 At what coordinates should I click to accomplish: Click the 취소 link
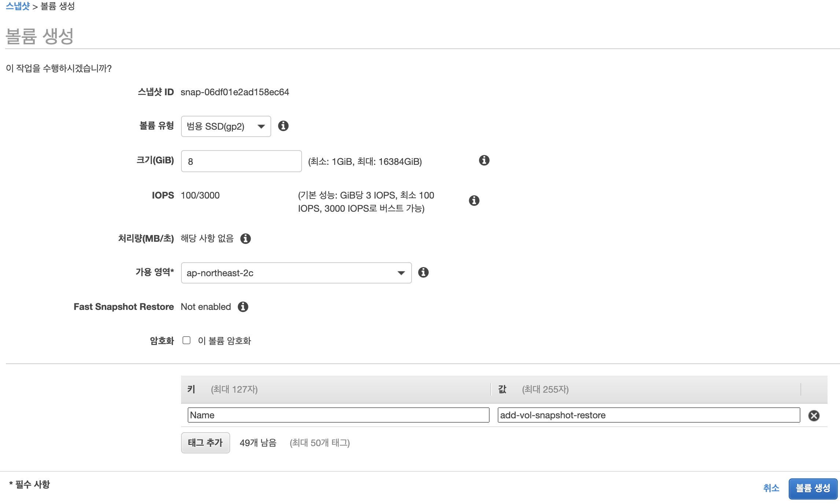point(771,488)
